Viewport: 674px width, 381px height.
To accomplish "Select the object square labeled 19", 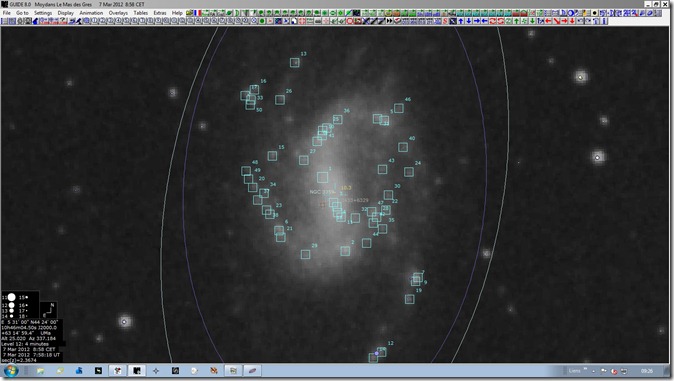I will click(410, 299).
